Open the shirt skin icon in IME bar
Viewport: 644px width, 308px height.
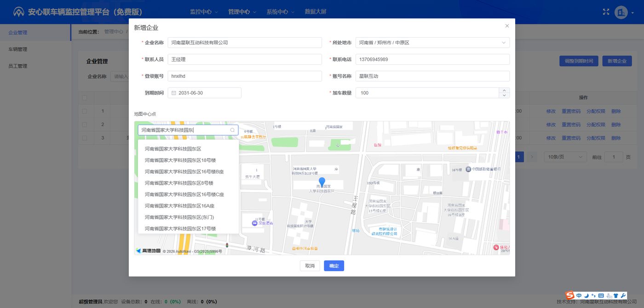pos(616,295)
